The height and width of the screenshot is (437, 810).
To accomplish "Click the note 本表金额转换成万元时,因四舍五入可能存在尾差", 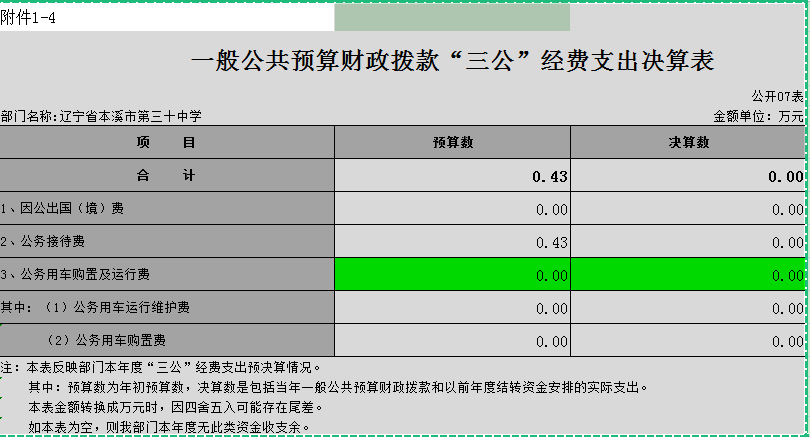I will pos(176,407).
